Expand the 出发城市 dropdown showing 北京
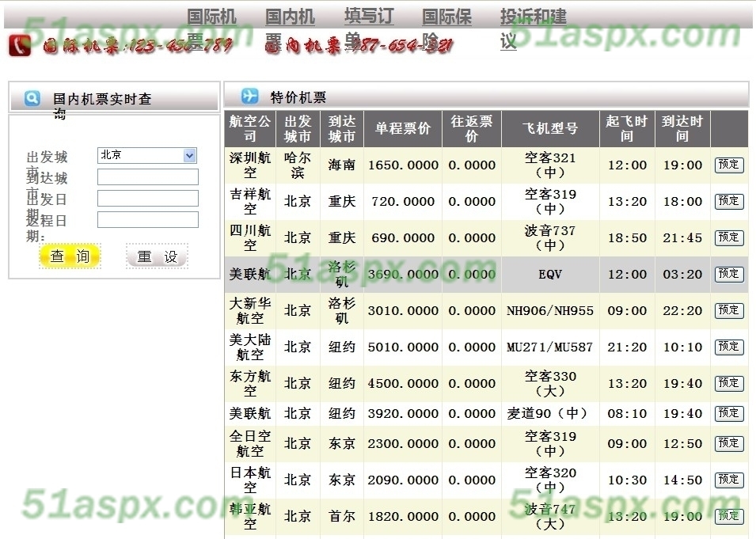The height and width of the screenshot is (539, 756). (147, 155)
